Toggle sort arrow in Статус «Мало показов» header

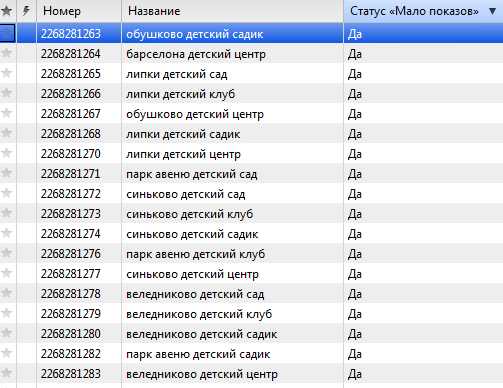pyautogui.click(x=492, y=11)
